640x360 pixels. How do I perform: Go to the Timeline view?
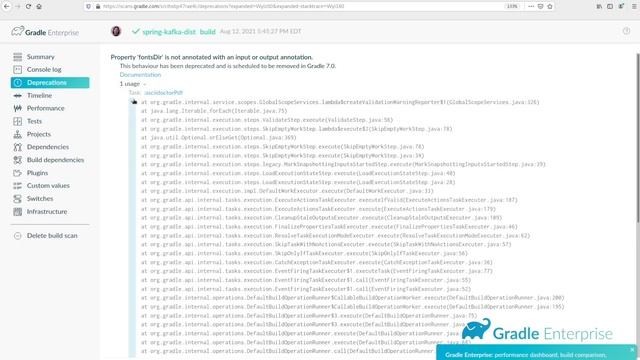pyautogui.click(x=39, y=96)
